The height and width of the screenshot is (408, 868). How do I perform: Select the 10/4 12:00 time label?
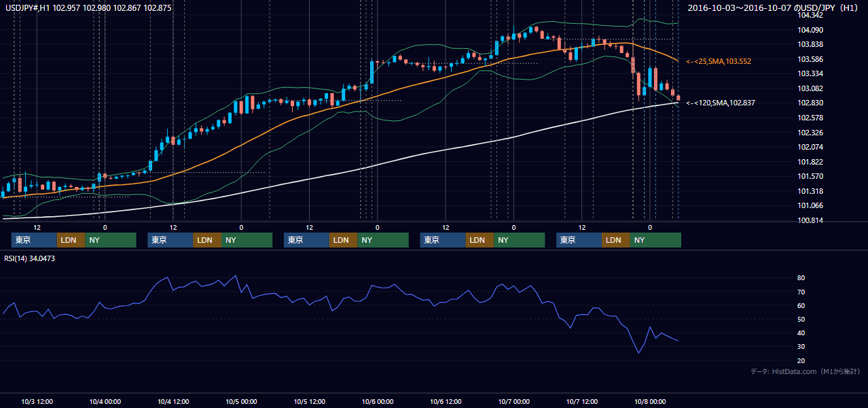(x=173, y=401)
